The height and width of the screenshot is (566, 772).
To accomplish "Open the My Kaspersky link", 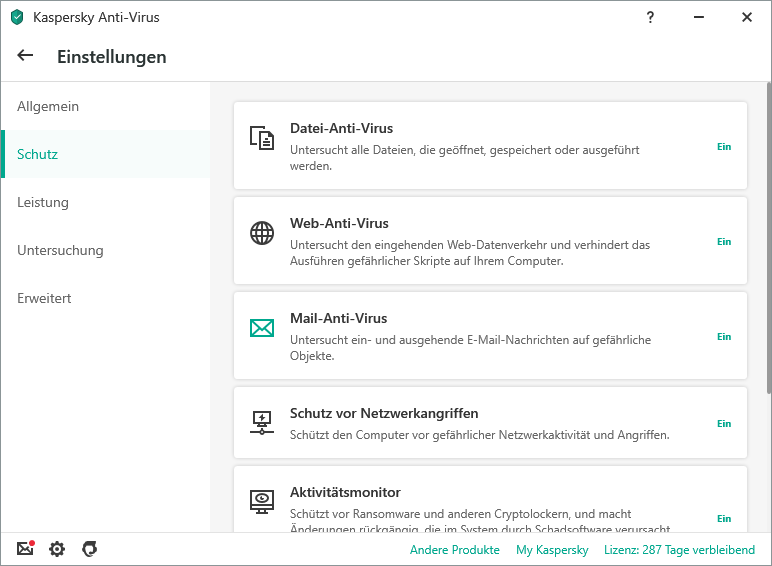I will [551, 550].
